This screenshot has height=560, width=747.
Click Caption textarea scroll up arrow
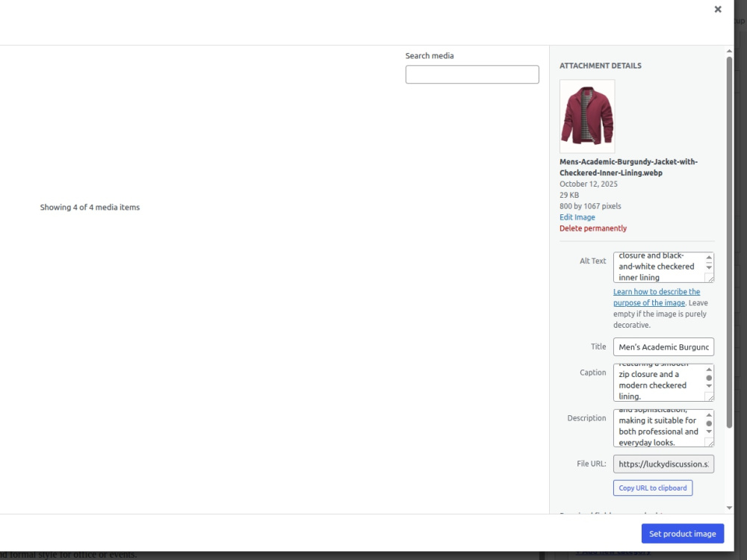(709, 370)
